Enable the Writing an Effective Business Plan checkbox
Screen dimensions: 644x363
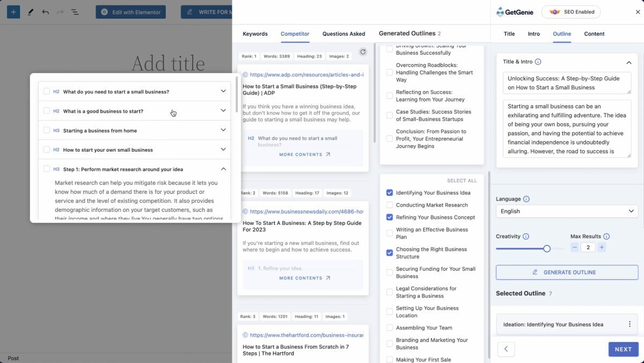389,233
